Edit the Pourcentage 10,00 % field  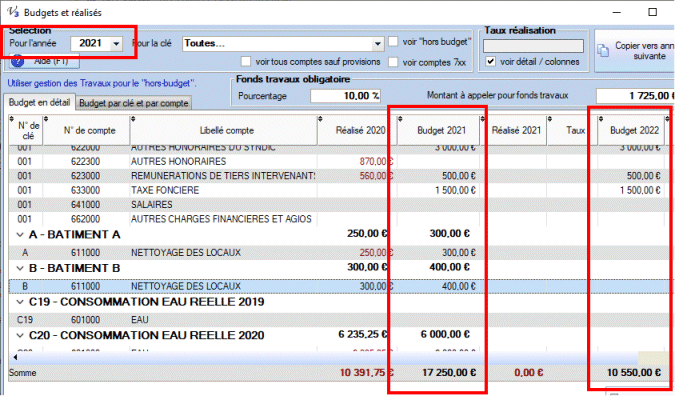click(345, 96)
